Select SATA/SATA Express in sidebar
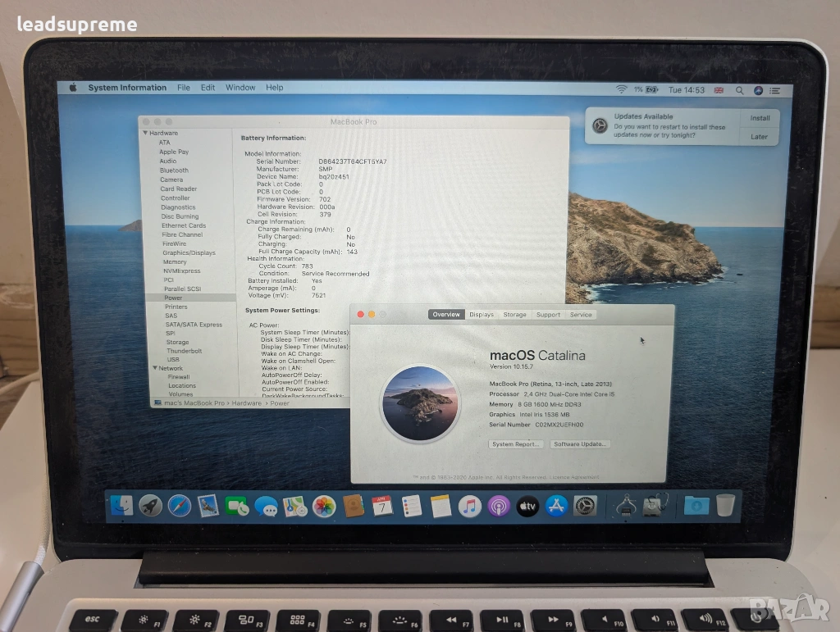The width and height of the screenshot is (840, 632). point(194,325)
